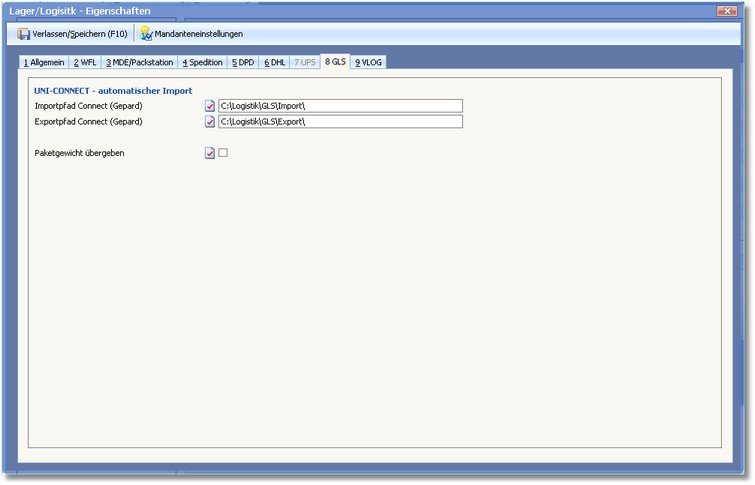Switch to the 5 DPD tab
This screenshot has height=485, width=755.
click(x=243, y=62)
